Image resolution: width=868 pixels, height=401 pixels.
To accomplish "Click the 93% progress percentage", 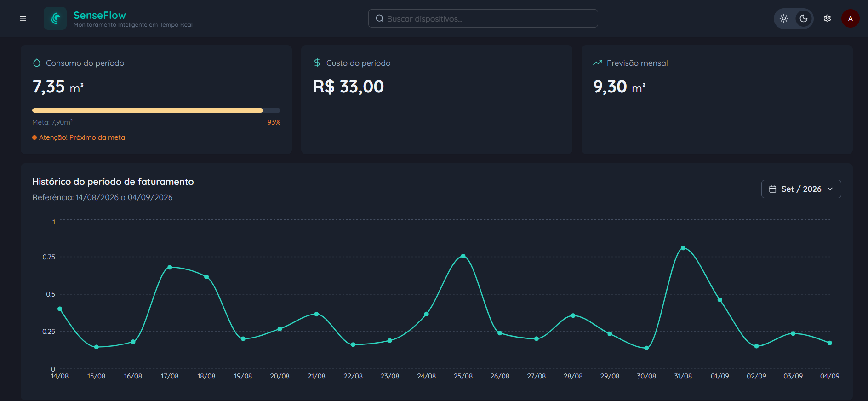I will point(274,122).
